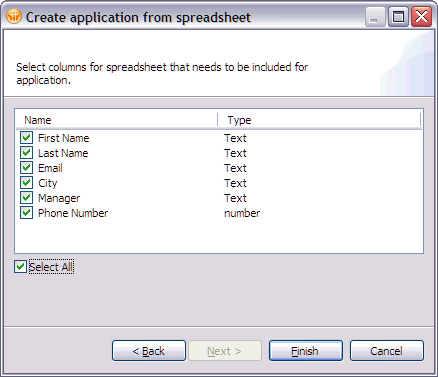The image size is (438, 377).
Task: Select the Manager row label
Action: pyautogui.click(x=59, y=198)
